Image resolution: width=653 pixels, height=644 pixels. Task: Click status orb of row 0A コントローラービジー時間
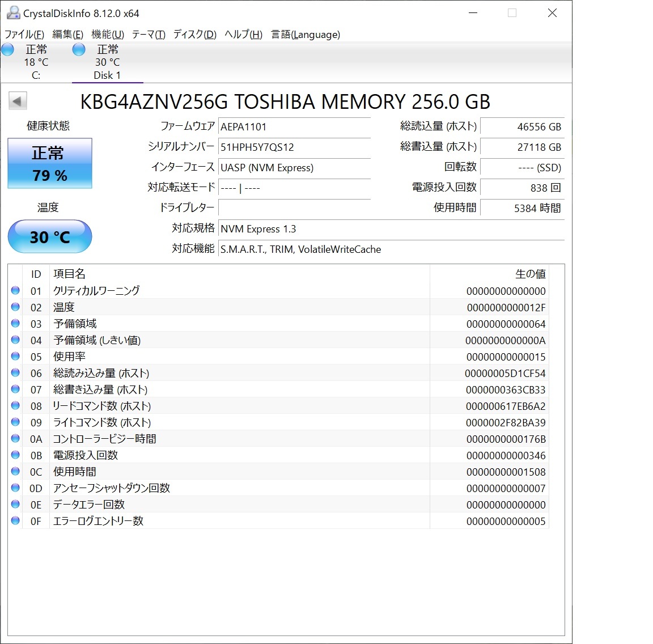[x=15, y=438]
